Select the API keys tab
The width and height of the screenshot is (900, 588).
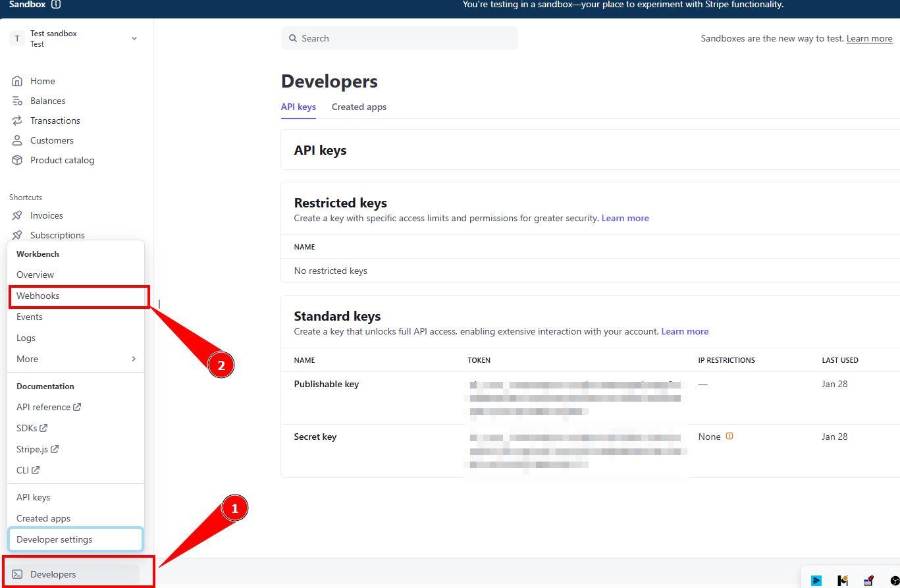click(298, 107)
